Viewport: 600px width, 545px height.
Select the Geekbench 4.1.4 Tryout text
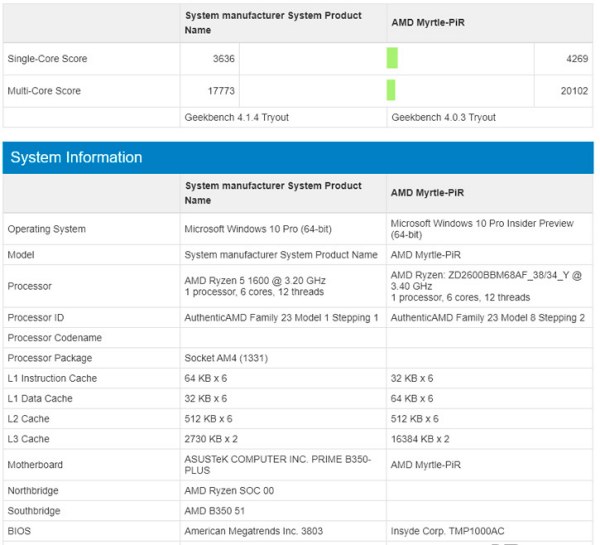point(236,117)
